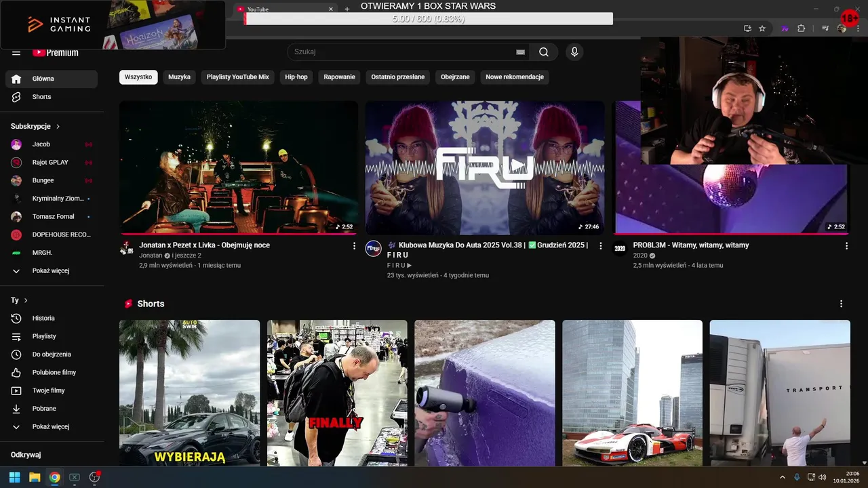This screenshot has height=488, width=868.
Task: Open Windows Start menu
Action: click(15, 477)
